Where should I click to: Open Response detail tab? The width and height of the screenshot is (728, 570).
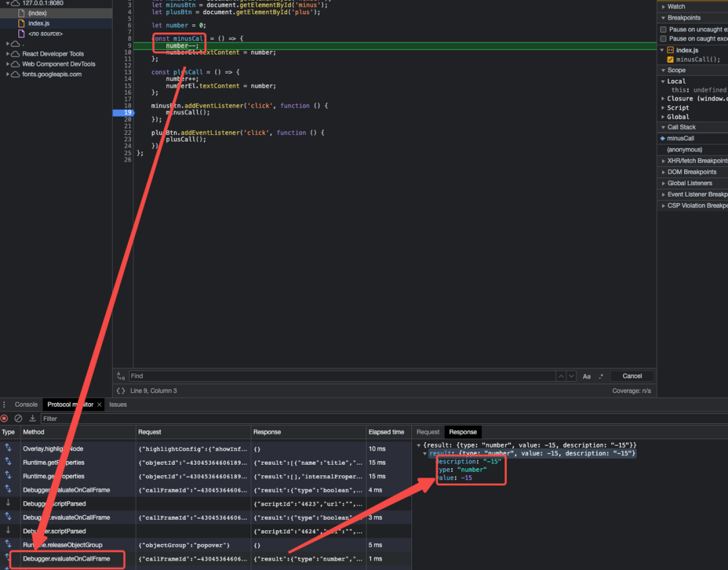(463, 432)
